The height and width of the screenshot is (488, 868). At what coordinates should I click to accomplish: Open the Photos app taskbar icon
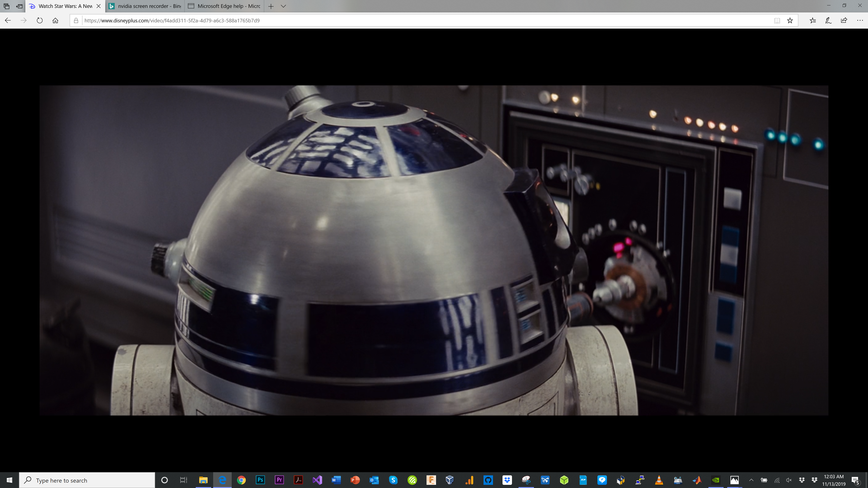tap(735, 480)
